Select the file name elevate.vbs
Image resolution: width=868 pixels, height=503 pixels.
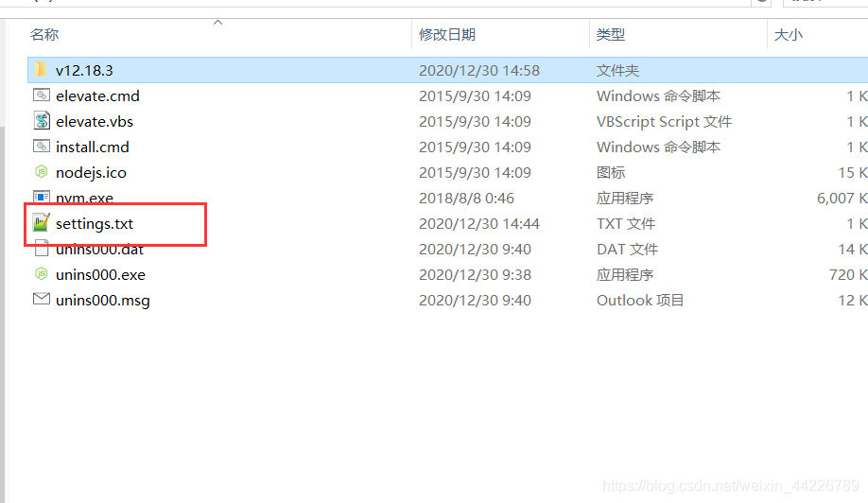[95, 121]
